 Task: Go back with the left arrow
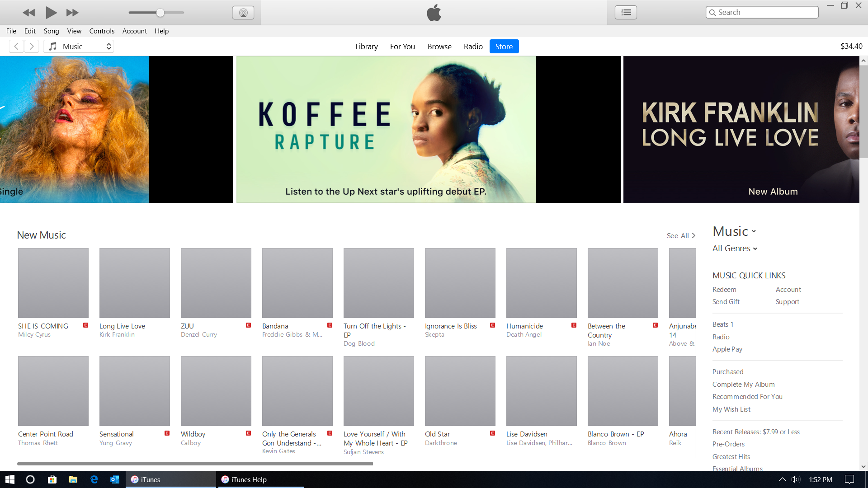[16, 47]
